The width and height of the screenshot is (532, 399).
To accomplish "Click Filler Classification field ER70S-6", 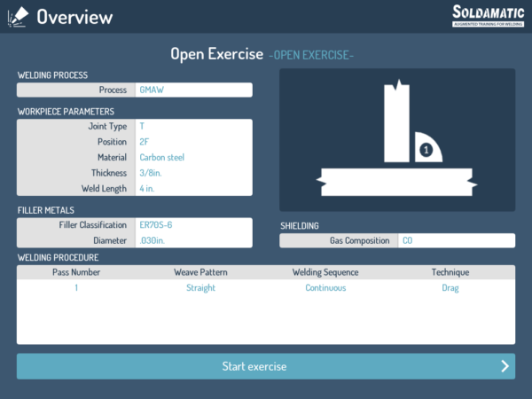I will tap(193, 225).
